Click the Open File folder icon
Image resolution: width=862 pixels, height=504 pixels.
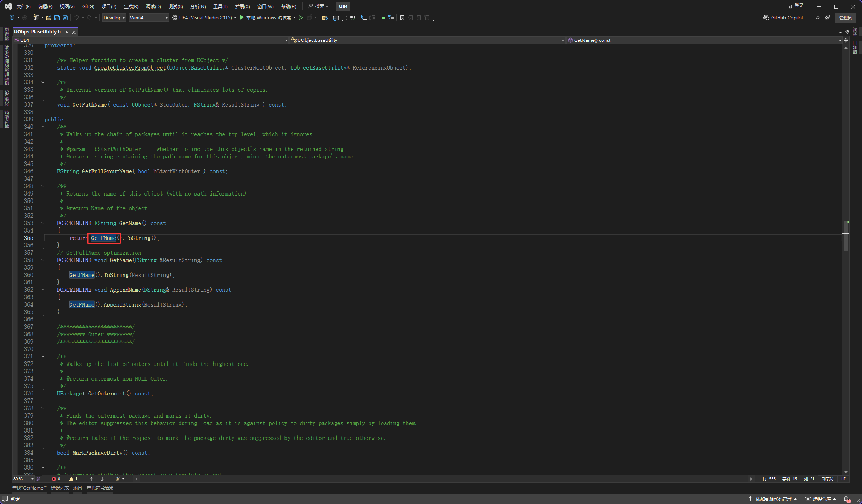[x=49, y=18]
